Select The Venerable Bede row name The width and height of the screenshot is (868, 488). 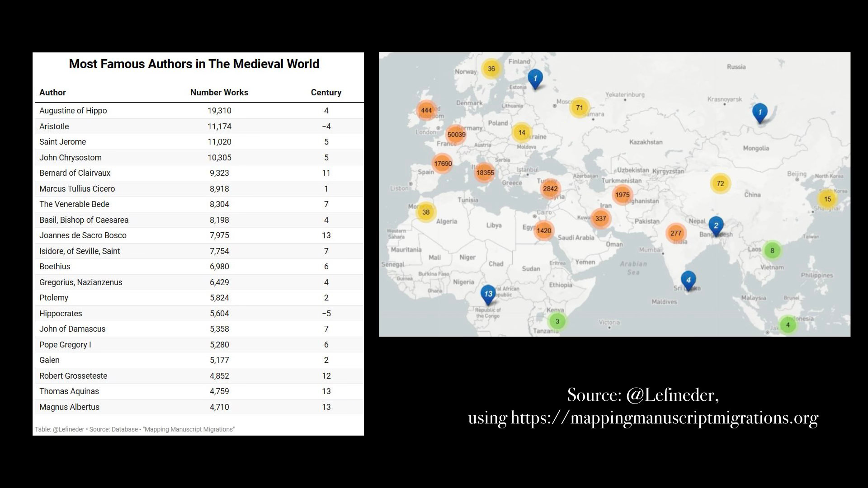coord(74,204)
